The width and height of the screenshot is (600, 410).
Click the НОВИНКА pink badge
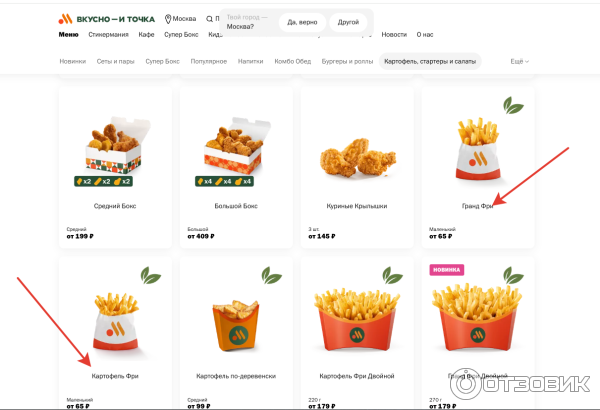pyautogui.click(x=447, y=270)
